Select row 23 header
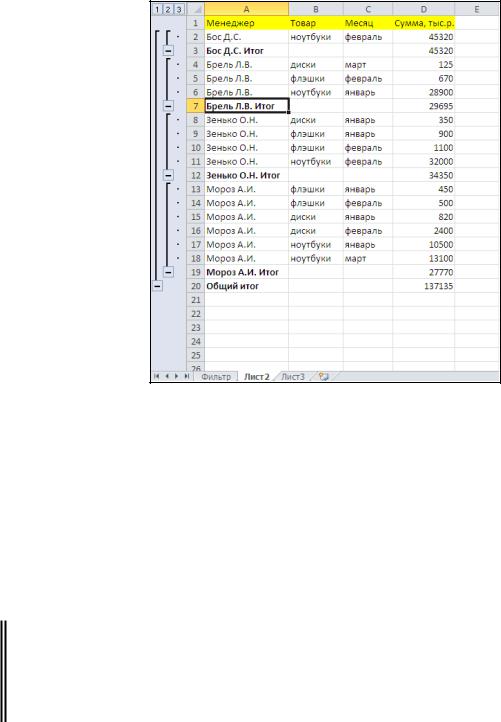Screen dimensions: 501x722 coord(195,327)
